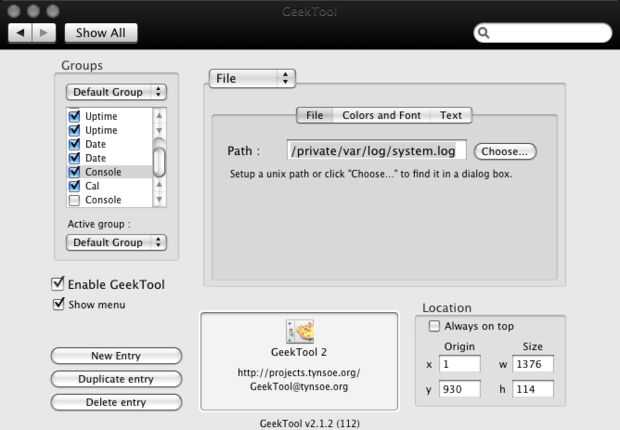Open the projects.tynsoe.org link

click(299, 373)
